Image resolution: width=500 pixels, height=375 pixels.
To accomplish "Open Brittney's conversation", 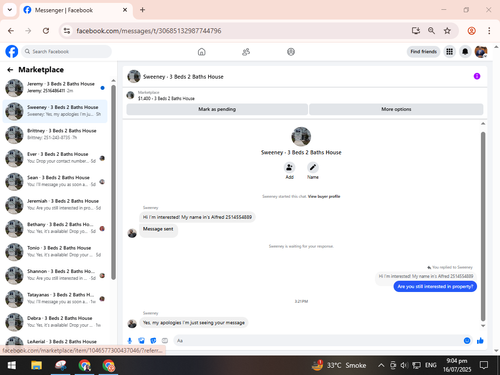I will pyautogui.click(x=55, y=134).
